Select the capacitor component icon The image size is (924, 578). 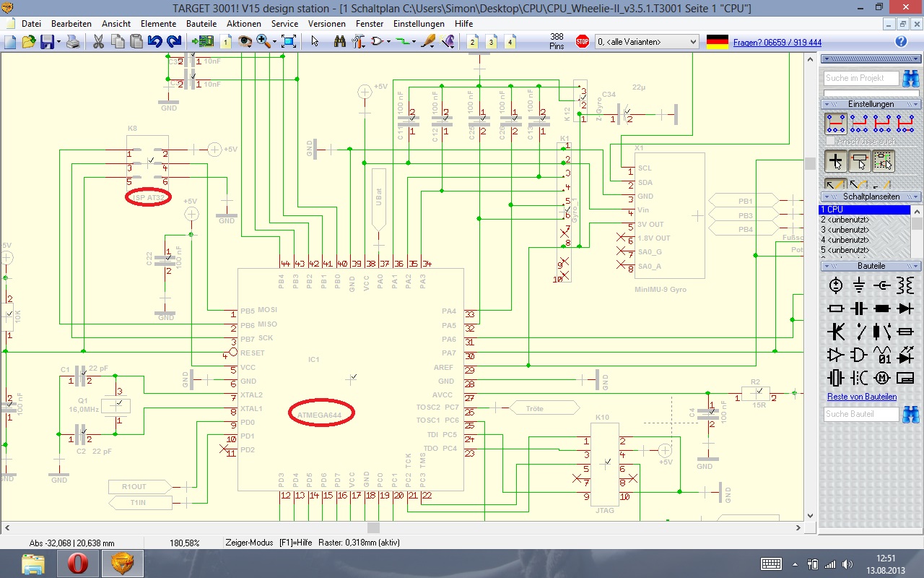pyautogui.click(x=858, y=309)
